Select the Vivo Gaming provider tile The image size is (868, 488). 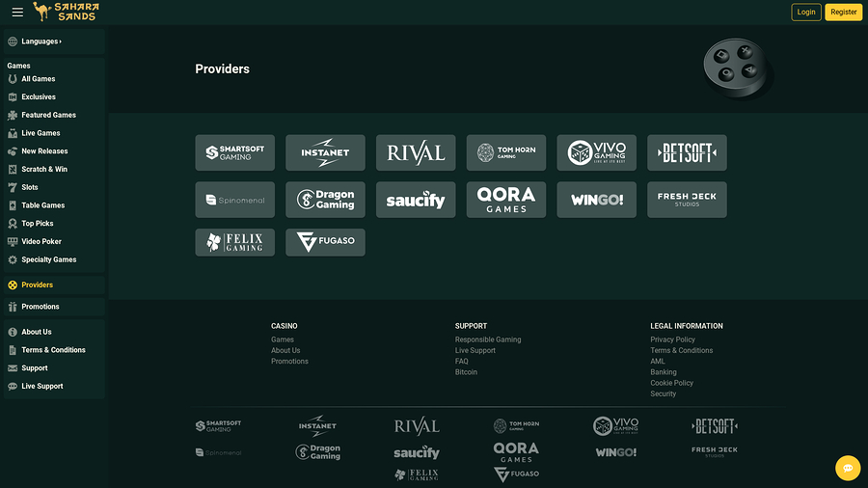[x=596, y=152]
